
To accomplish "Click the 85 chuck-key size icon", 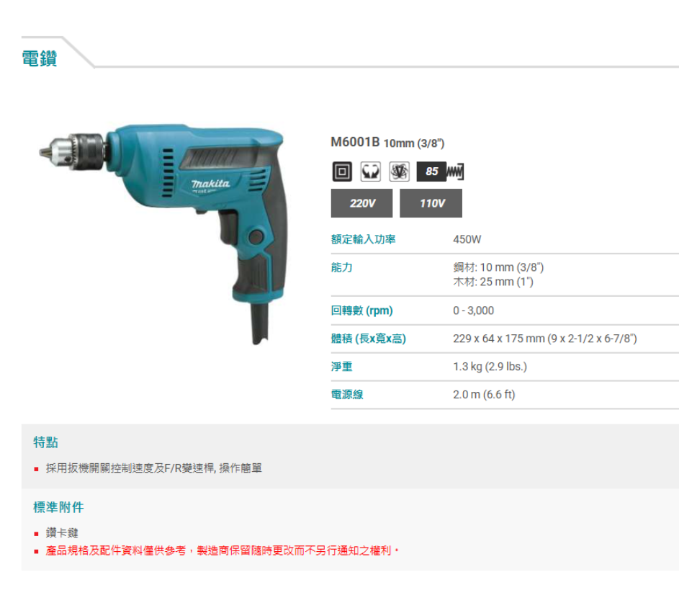I will click(440, 171).
